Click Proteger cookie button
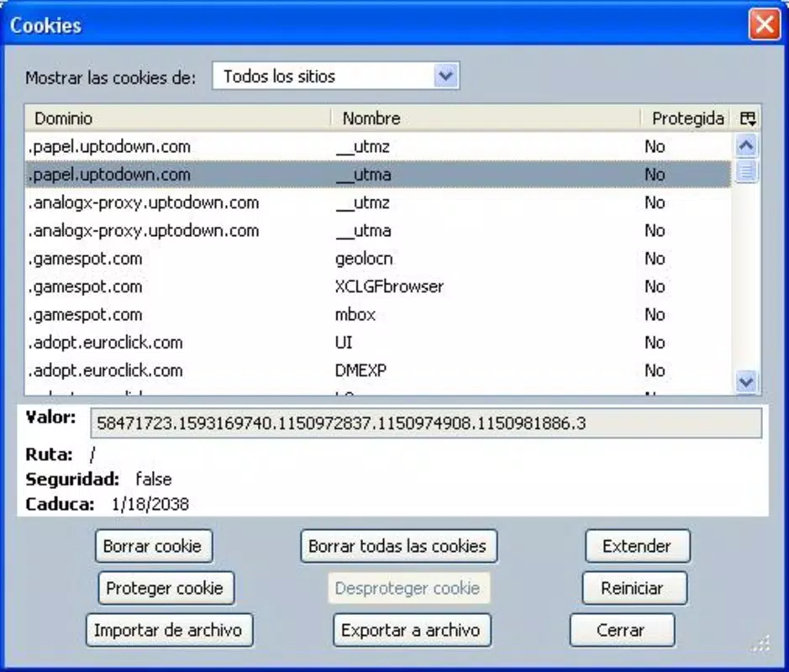Image resolution: width=789 pixels, height=672 pixels. click(x=166, y=588)
